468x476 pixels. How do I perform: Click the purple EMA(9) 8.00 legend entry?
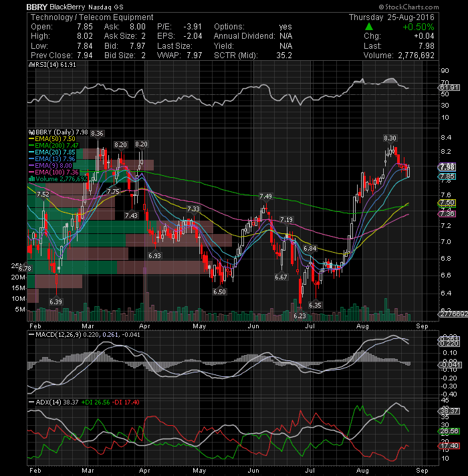pyautogui.click(x=50, y=165)
